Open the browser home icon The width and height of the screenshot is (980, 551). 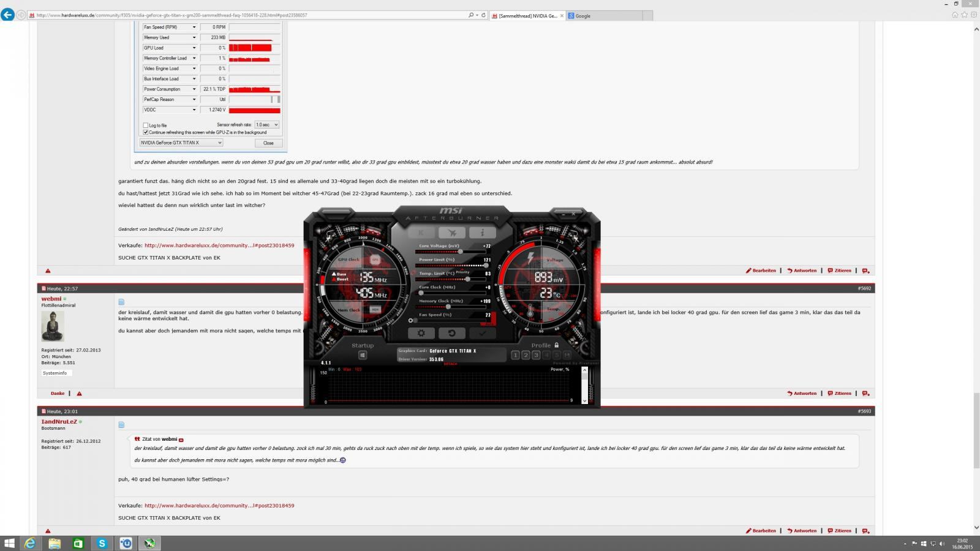coord(954,15)
